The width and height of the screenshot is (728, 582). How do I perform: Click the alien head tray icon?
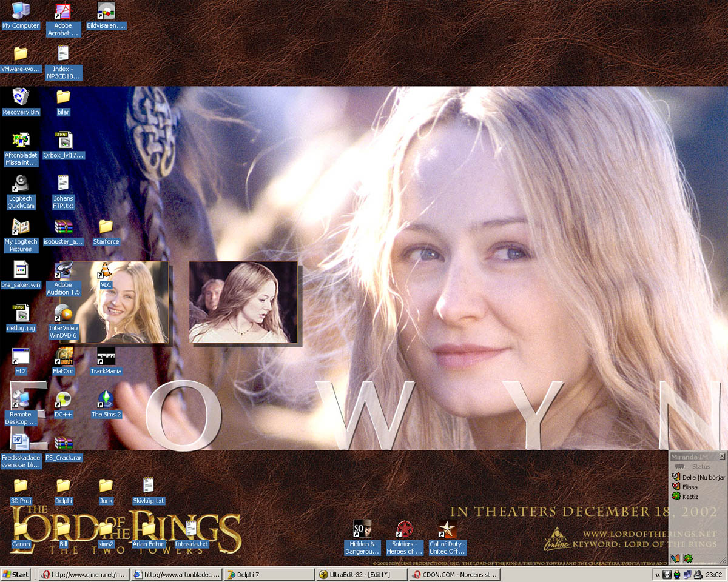pos(667,575)
